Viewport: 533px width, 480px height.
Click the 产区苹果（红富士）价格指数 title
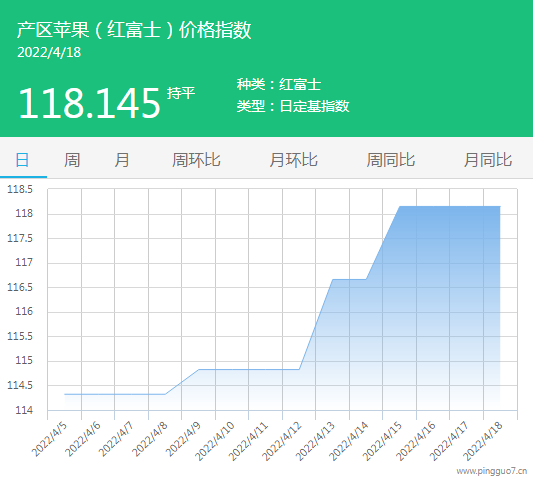pyautogui.click(x=134, y=30)
